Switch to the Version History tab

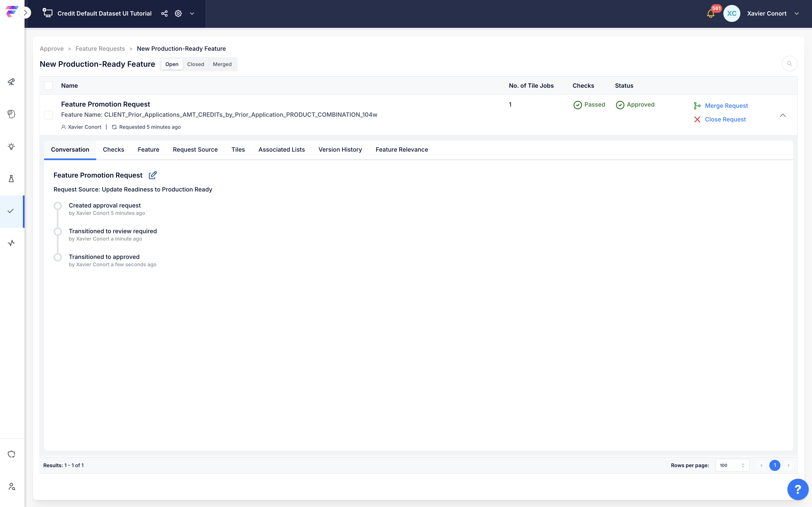pyautogui.click(x=340, y=150)
